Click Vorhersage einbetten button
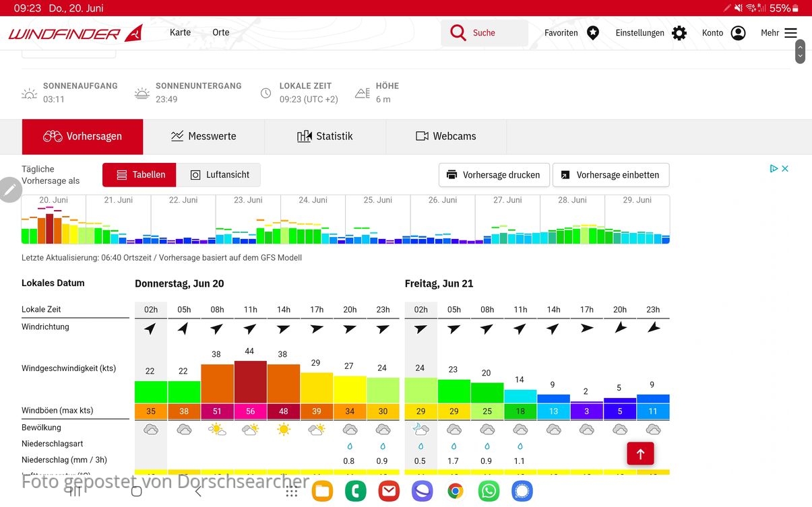Image resolution: width=812 pixels, height=507 pixels. coord(611,175)
